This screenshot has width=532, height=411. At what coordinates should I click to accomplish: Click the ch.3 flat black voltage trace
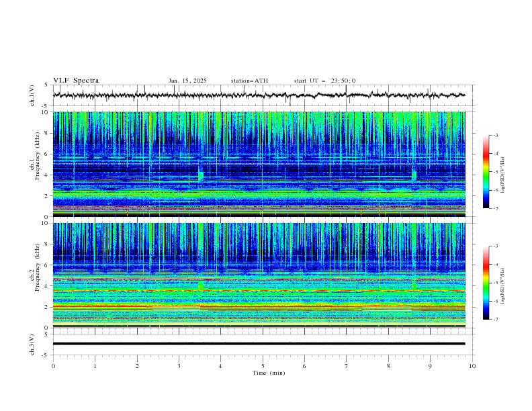click(259, 344)
